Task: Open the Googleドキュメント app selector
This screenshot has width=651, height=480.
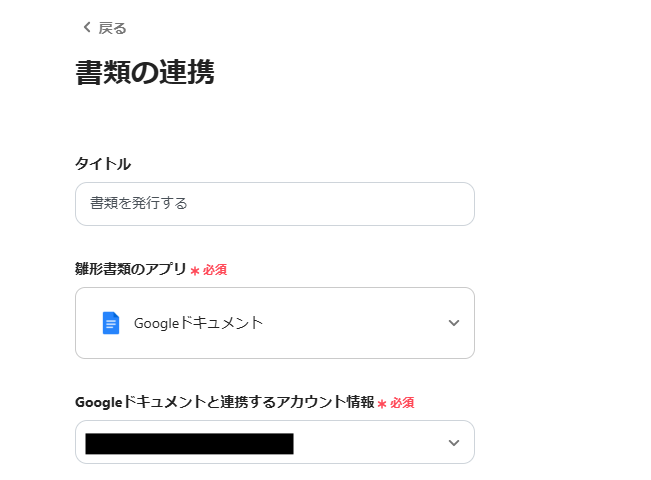Action: click(274, 323)
